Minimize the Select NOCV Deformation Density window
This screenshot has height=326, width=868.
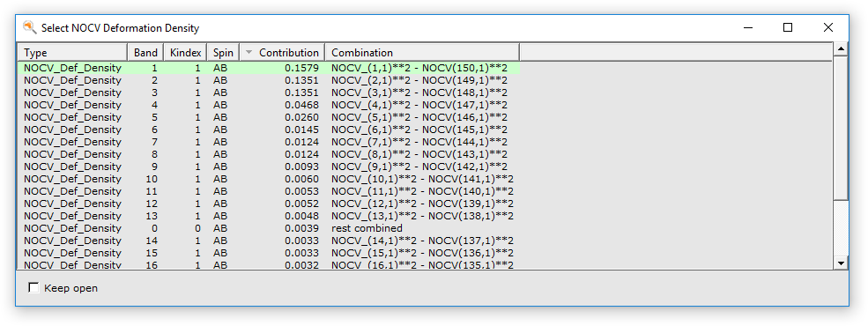pyautogui.click(x=748, y=27)
